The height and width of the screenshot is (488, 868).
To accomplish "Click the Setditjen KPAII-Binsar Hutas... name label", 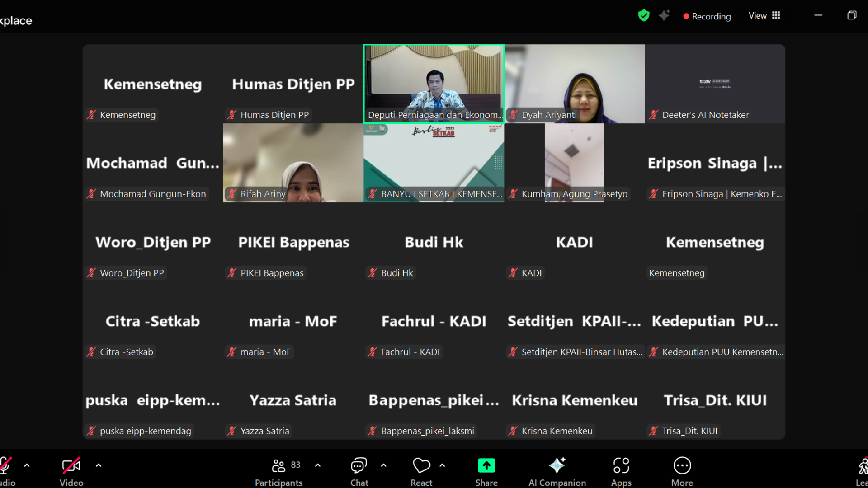I will click(582, 352).
